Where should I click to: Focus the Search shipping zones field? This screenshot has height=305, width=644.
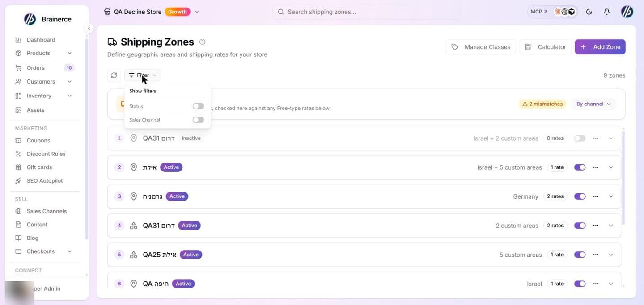pos(366,12)
